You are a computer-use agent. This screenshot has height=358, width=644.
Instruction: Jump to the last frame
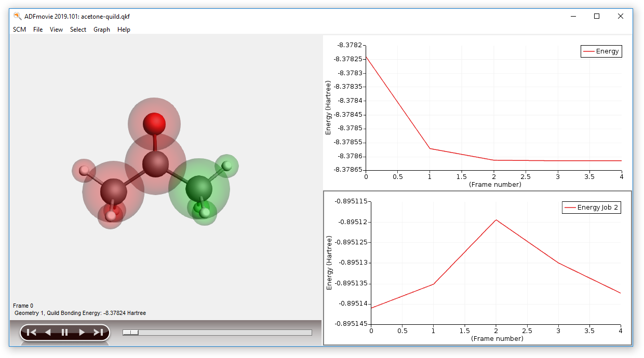(x=98, y=333)
